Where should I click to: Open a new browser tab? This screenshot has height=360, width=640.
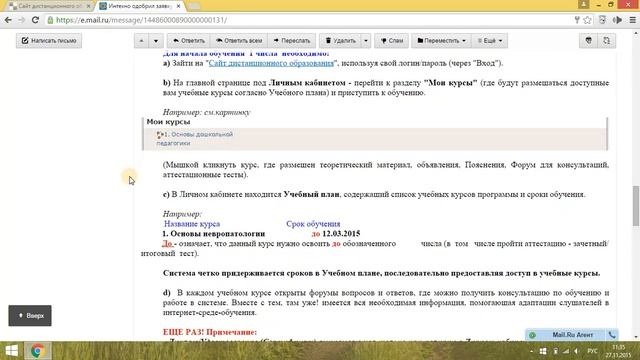click(x=195, y=6)
